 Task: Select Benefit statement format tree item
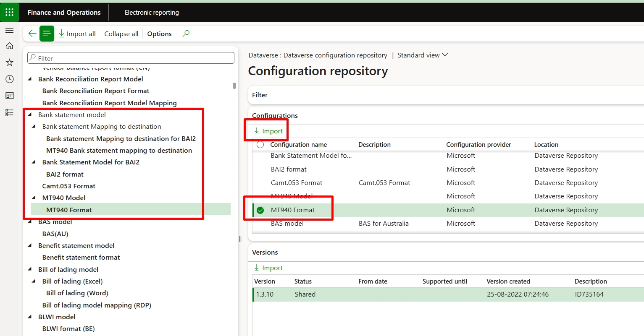[81, 257]
